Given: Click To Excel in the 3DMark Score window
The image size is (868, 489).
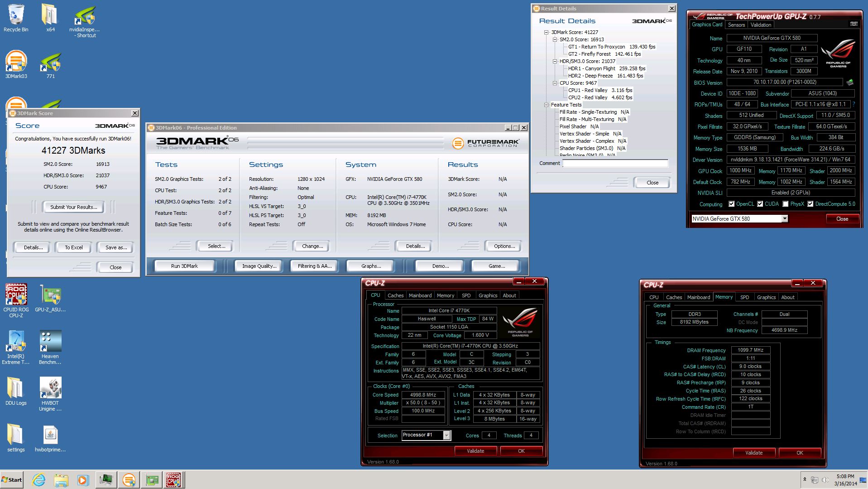Looking at the screenshot, I should pos(73,247).
